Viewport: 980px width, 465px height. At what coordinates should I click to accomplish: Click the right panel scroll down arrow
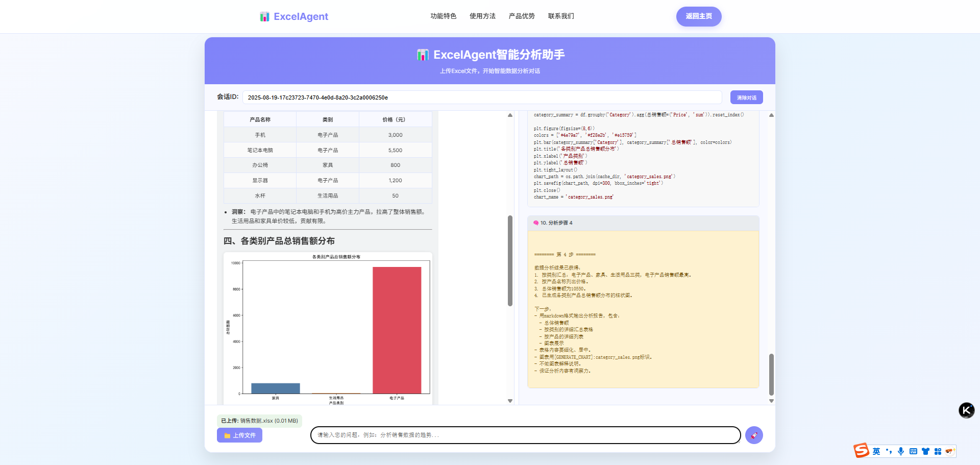pos(771,401)
